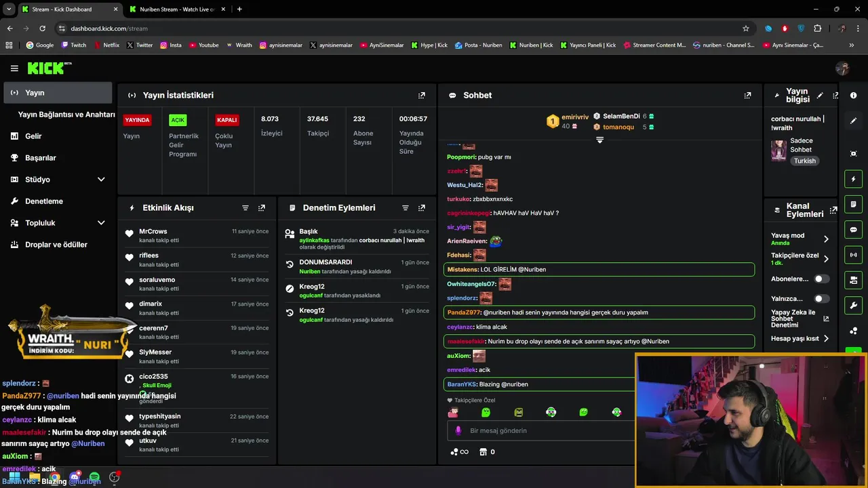Bookmark this page with the star icon
Image resolution: width=868 pixels, height=488 pixels.
(746, 28)
